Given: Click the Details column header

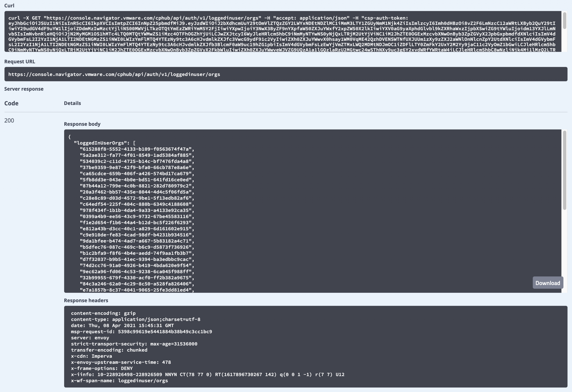Looking at the screenshot, I should click(x=72, y=103).
